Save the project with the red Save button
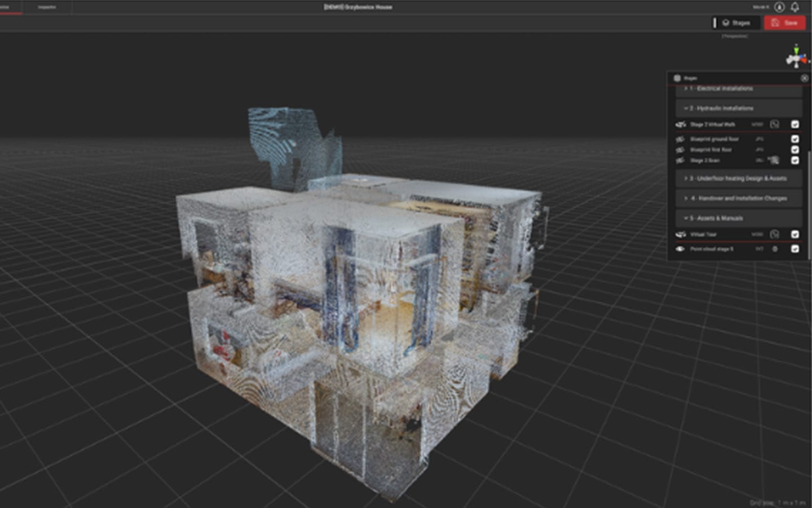 784,23
